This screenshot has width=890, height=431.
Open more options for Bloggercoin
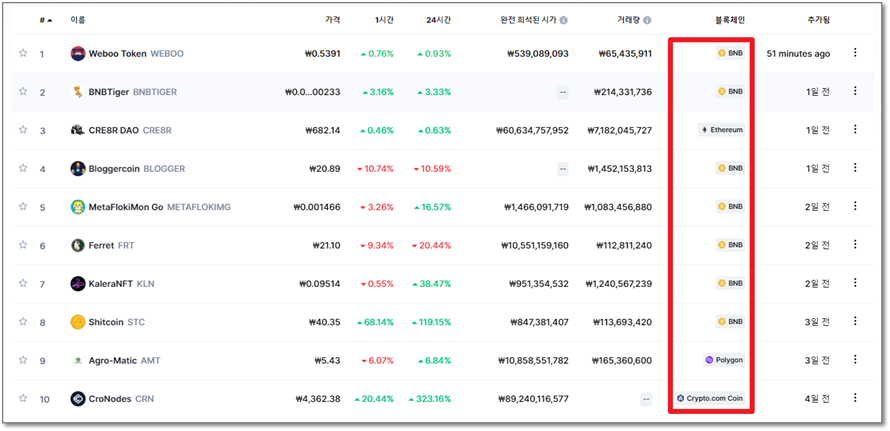tap(855, 168)
